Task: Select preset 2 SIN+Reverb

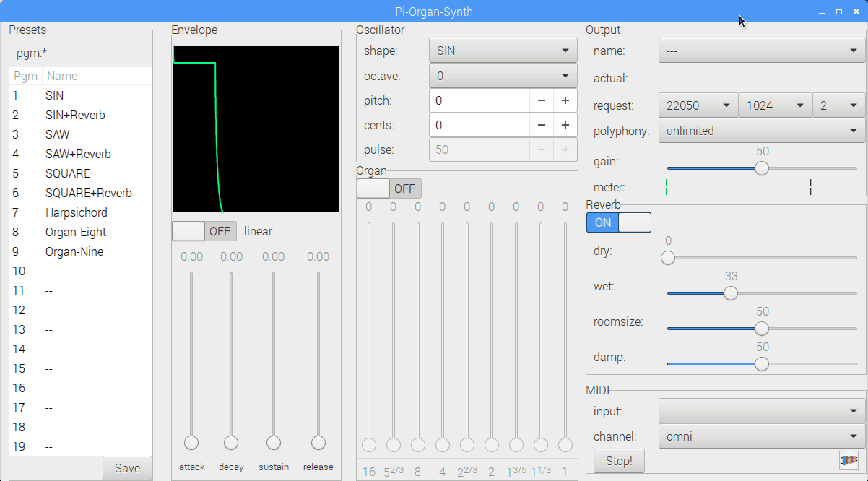Action: (x=81, y=115)
